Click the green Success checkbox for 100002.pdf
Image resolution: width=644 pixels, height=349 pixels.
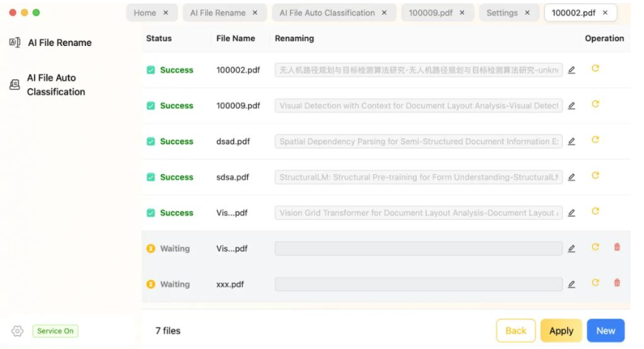tap(151, 70)
